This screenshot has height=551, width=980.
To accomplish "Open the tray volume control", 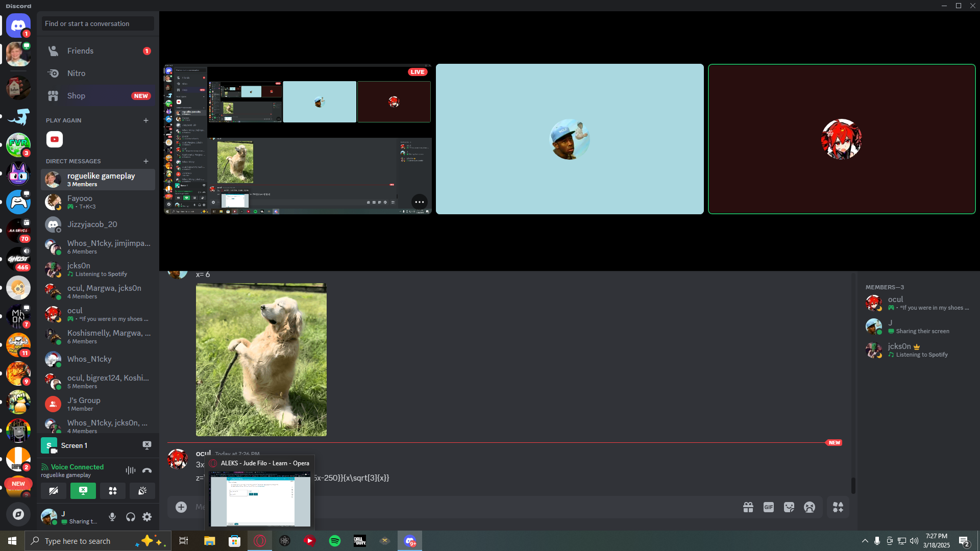I will [x=914, y=541].
